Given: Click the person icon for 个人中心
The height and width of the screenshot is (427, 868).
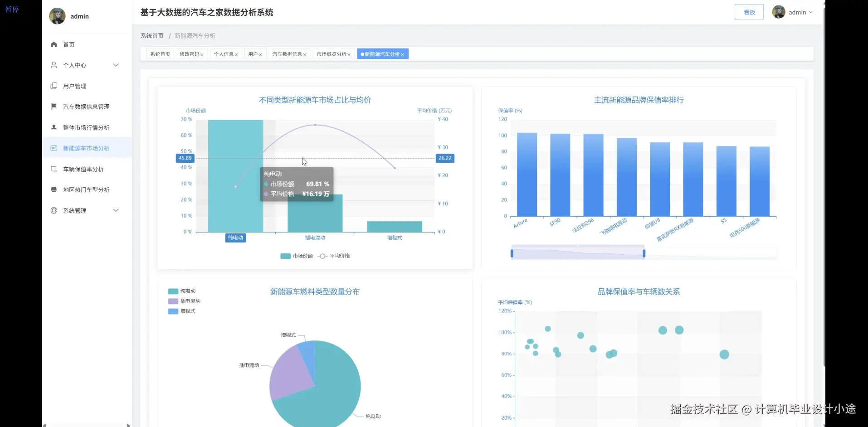Looking at the screenshot, I should 54,65.
